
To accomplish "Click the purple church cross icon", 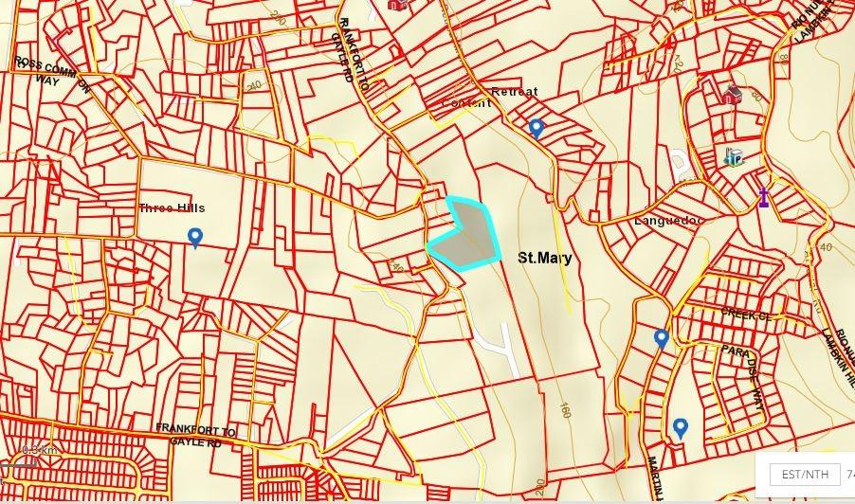I will pos(762,198).
